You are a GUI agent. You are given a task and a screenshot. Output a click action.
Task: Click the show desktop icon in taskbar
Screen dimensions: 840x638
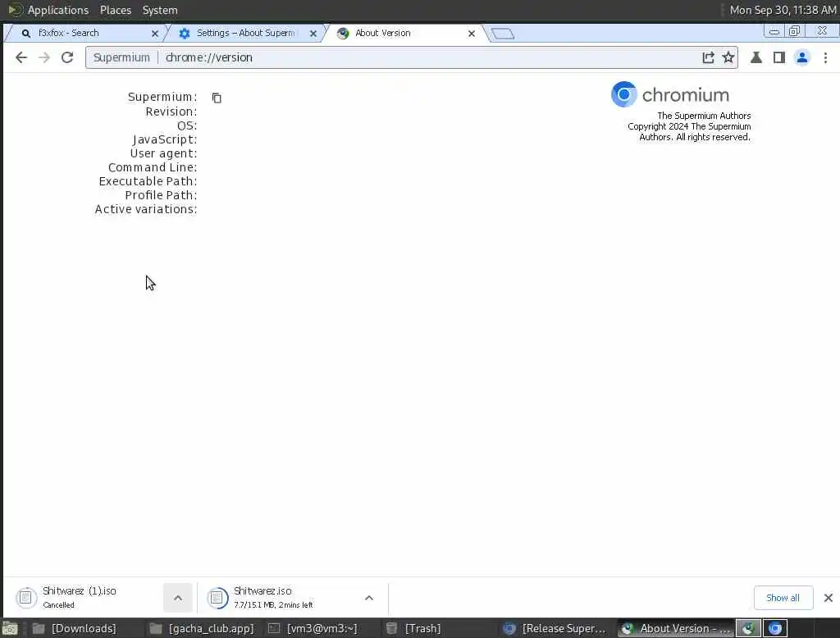pyautogui.click(x=10, y=628)
